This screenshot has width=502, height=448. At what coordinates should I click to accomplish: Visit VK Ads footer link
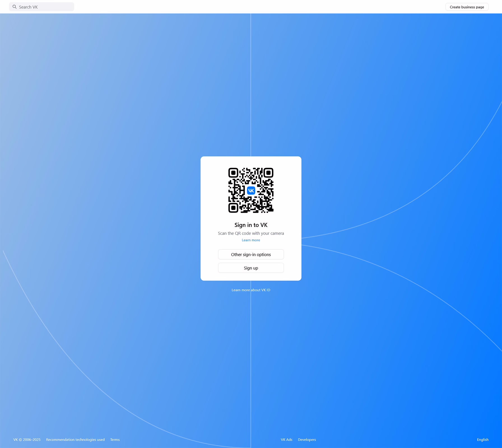tap(287, 440)
